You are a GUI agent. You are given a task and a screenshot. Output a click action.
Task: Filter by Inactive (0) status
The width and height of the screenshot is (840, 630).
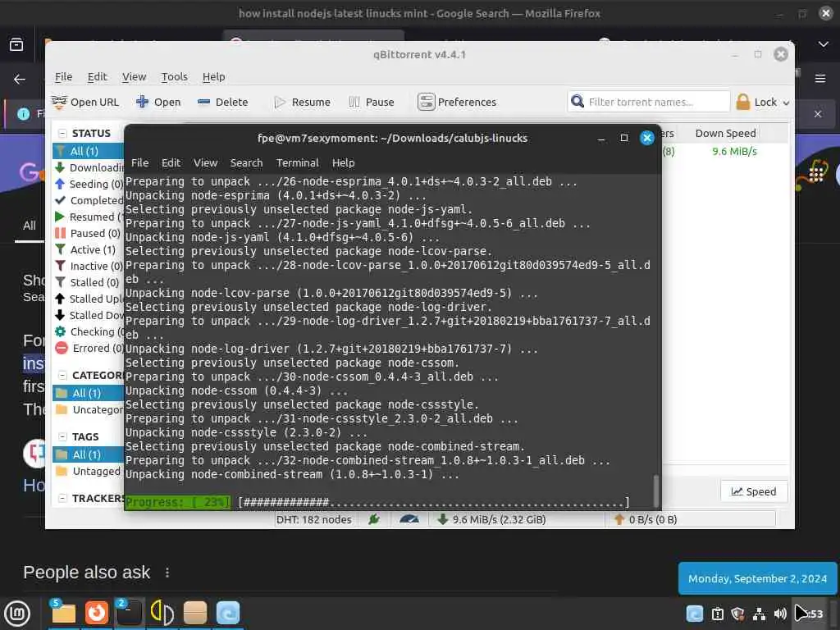89,267
